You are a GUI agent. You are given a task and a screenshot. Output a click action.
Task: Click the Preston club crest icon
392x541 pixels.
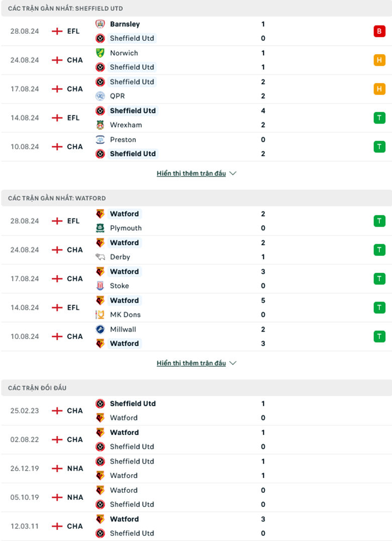pyautogui.click(x=100, y=140)
